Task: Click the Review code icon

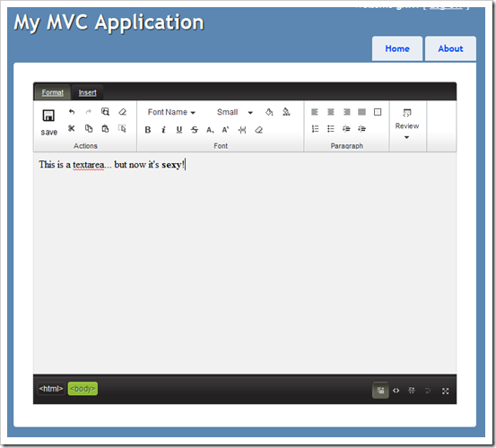Action: (x=407, y=113)
